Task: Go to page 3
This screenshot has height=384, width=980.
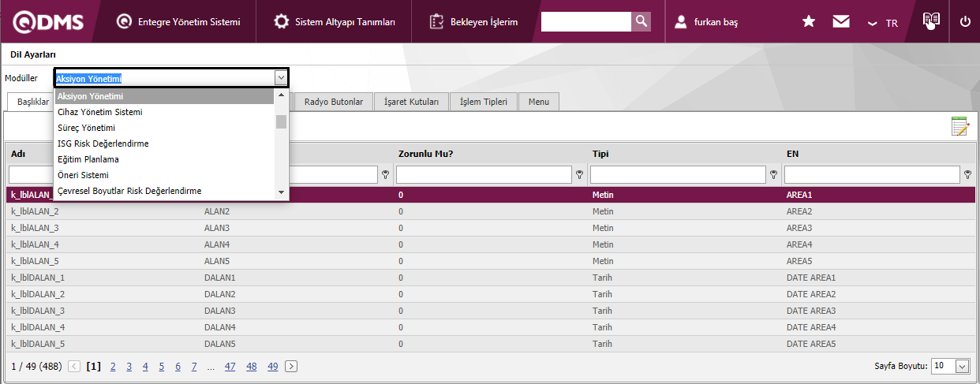Action: 129,366
